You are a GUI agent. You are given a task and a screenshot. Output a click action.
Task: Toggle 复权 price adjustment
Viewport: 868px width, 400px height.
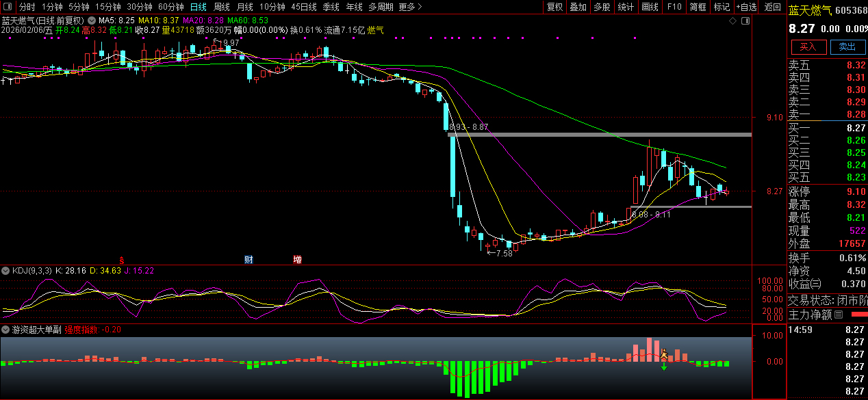pos(554,7)
